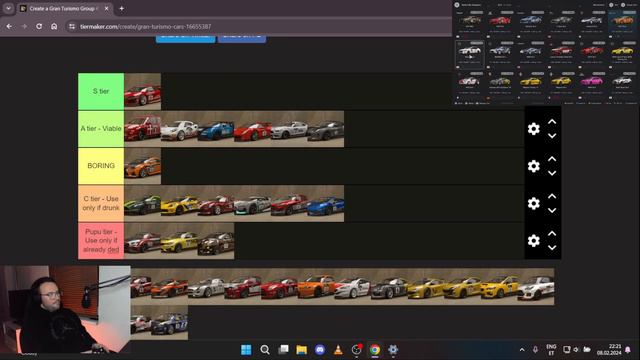Open Task View from taskbar
This screenshot has height=360, width=640.
click(x=283, y=350)
